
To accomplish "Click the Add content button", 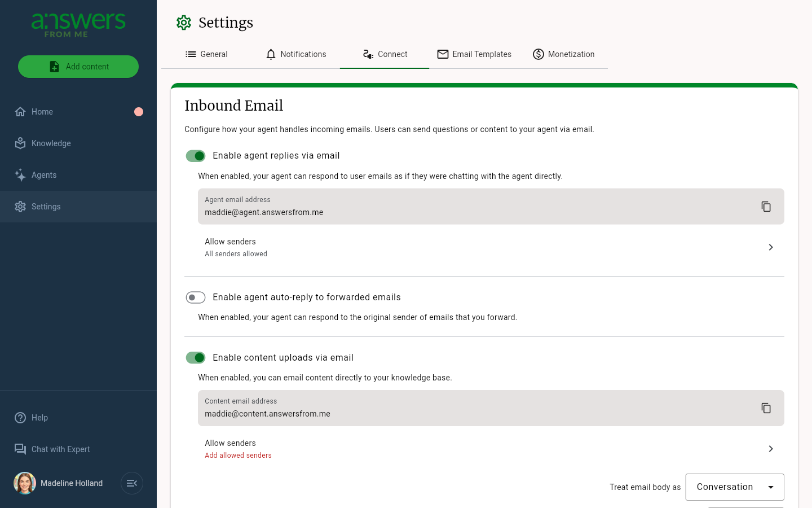I will pos(78,67).
